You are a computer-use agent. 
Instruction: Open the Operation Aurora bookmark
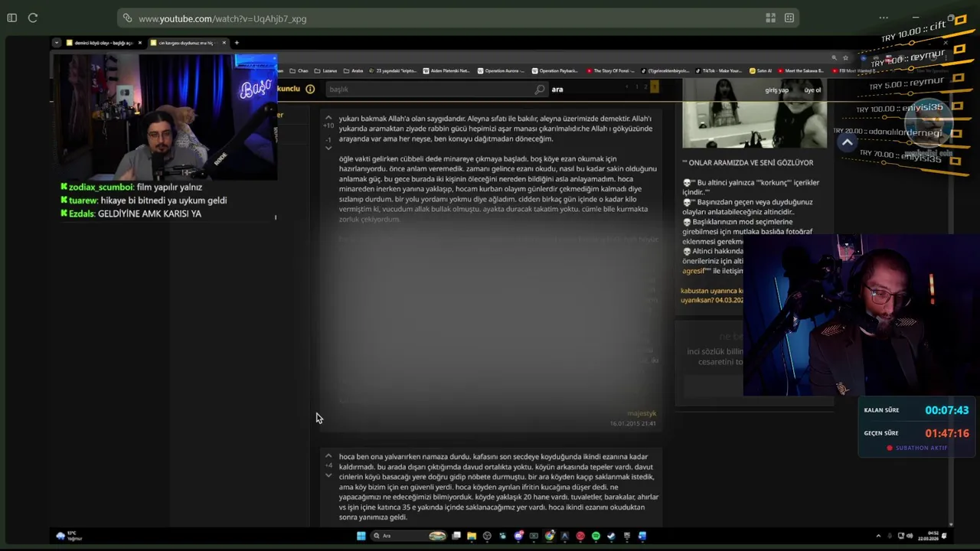click(x=501, y=70)
